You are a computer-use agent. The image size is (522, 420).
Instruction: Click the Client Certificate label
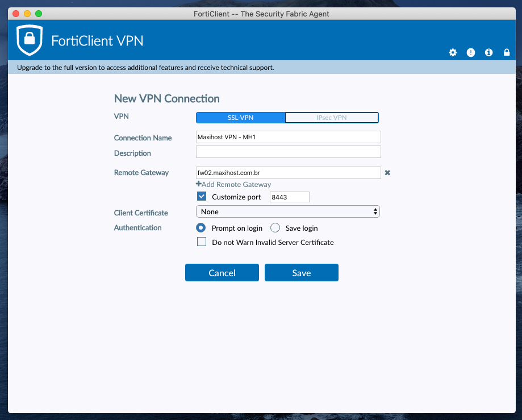pos(141,213)
